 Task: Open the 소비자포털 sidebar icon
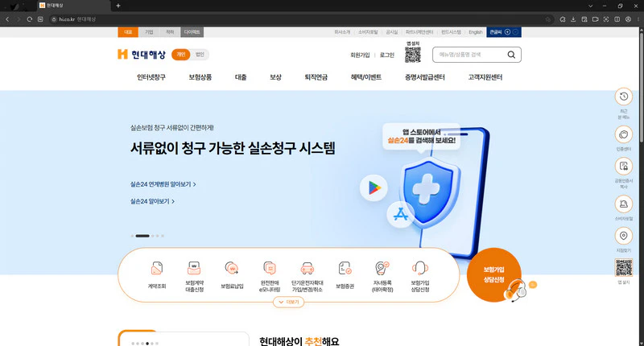tap(623, 204)
